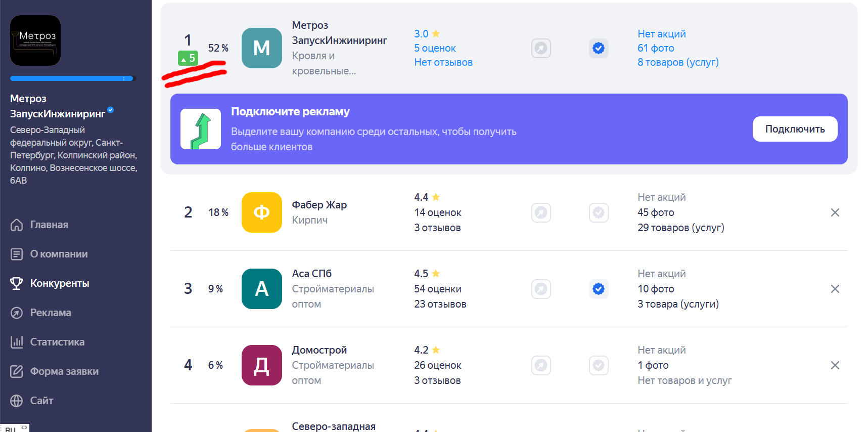
Task: Click the 52 % share value
Action: point(218,48)
